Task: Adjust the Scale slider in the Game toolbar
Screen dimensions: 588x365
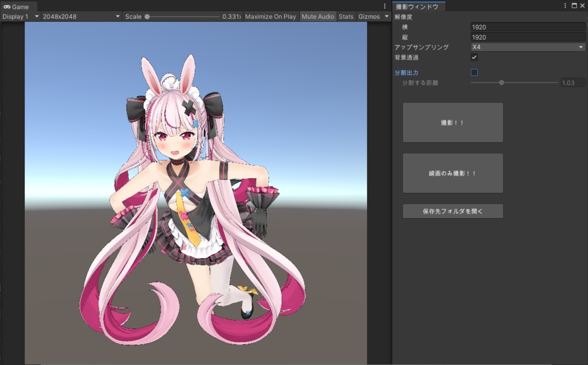Action: [148, 16]
